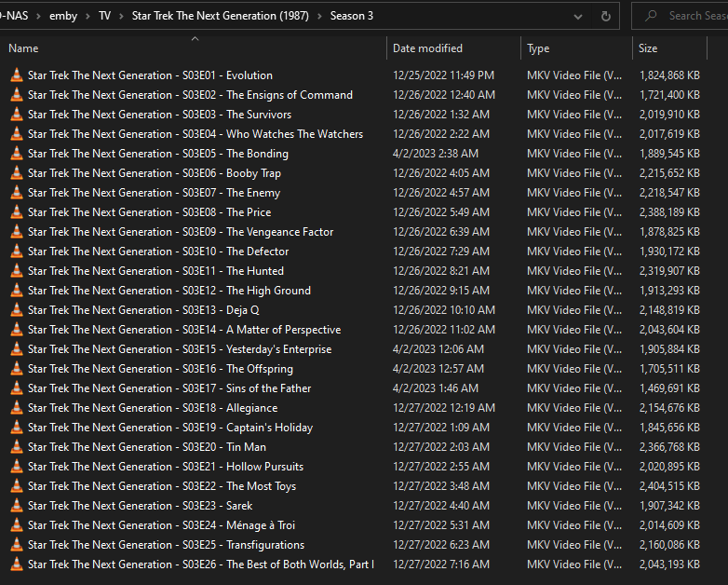The height and width of the screenshot is (585, 728).
Task: Expand the chevron after the emby breadcrumb
Action: tap(88, 16)
